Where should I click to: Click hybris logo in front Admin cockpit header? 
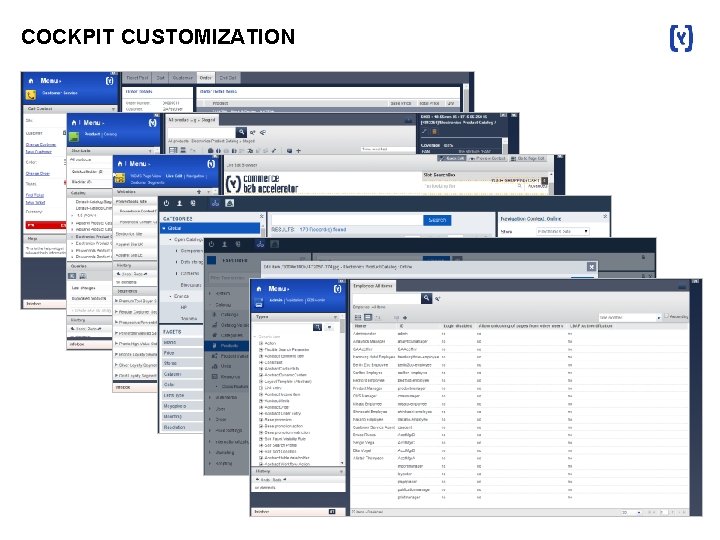coord(338,289)
